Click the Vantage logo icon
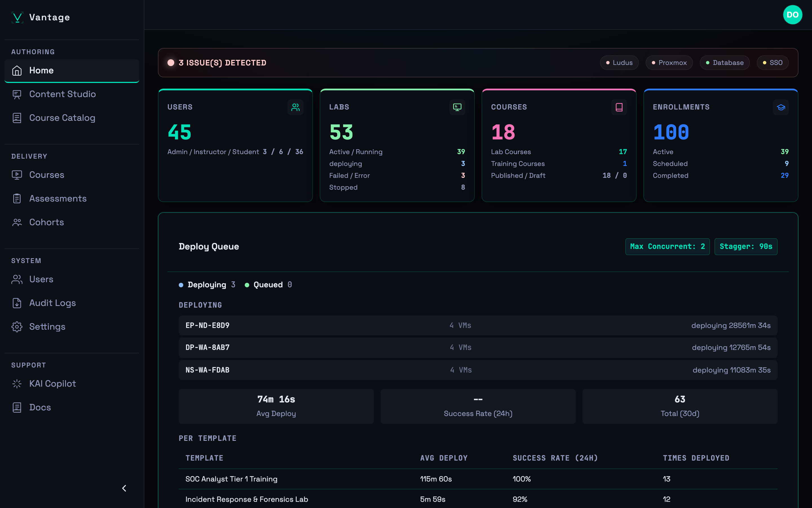This screenshot has width=812, height=508. click(17, 17)
